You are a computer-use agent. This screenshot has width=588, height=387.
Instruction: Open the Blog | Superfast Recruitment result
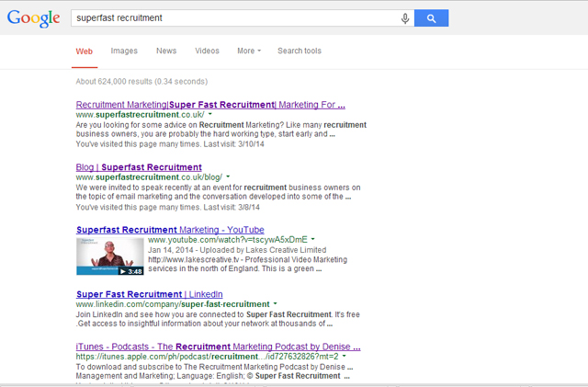click(x=139, y=167)
